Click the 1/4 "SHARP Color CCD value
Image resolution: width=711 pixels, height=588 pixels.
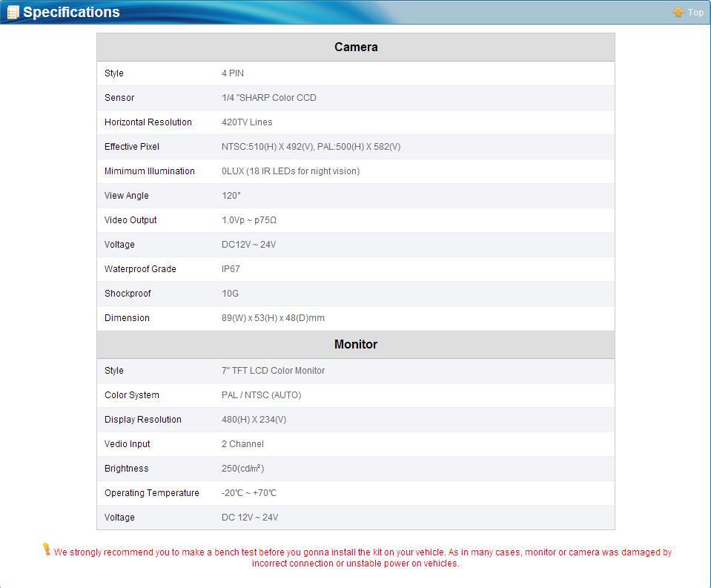pos(268,98)
